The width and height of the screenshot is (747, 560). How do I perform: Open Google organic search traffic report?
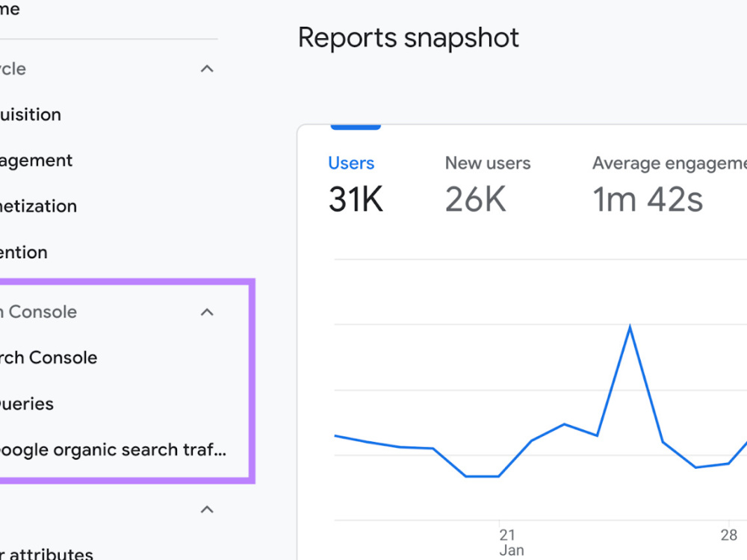point(113,450)
